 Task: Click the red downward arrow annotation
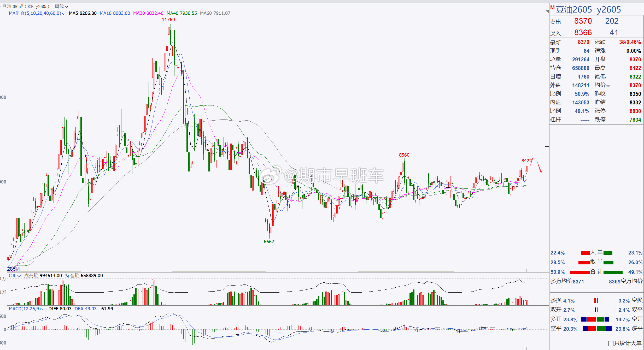539,166
